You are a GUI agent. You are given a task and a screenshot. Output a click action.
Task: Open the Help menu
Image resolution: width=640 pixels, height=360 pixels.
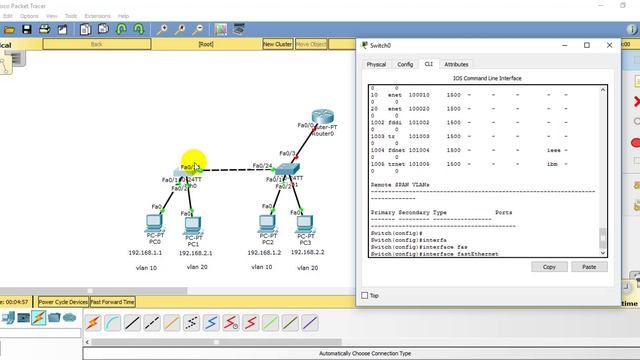pyautogui.click(x=123, y=16)
